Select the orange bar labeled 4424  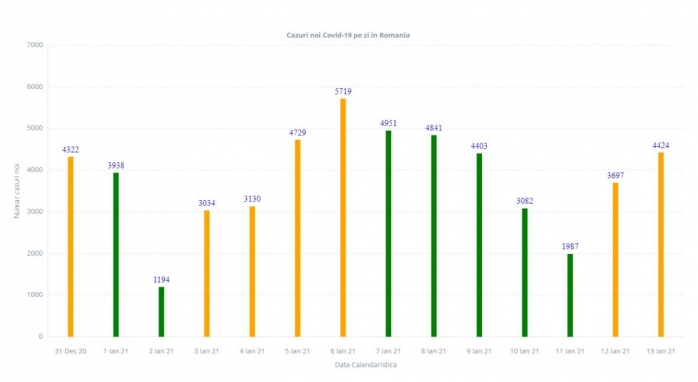pyautogui.click(x=661, y=244)
